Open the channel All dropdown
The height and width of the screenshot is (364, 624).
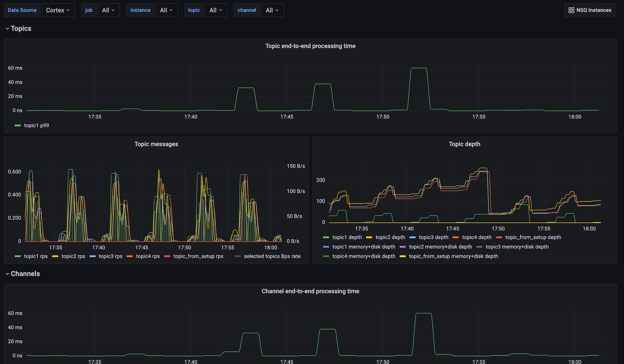coord(273,10)
